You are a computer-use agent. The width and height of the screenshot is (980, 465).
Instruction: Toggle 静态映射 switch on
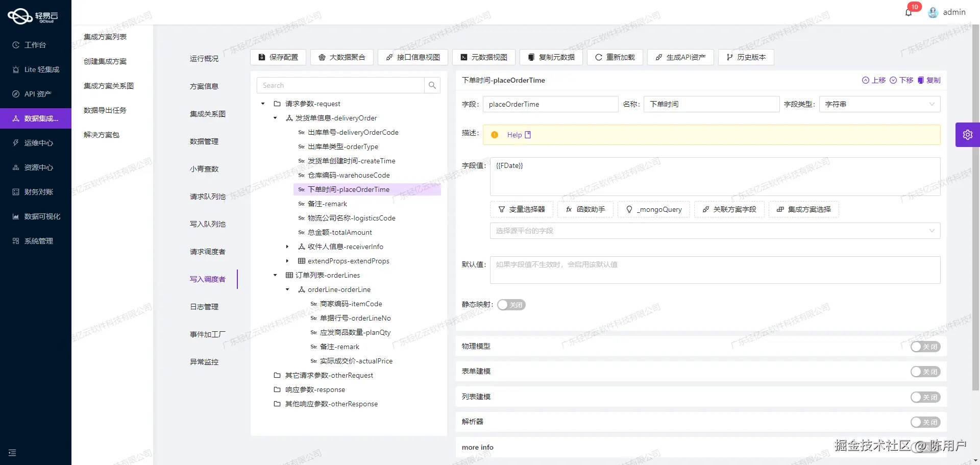coord(511,304)
